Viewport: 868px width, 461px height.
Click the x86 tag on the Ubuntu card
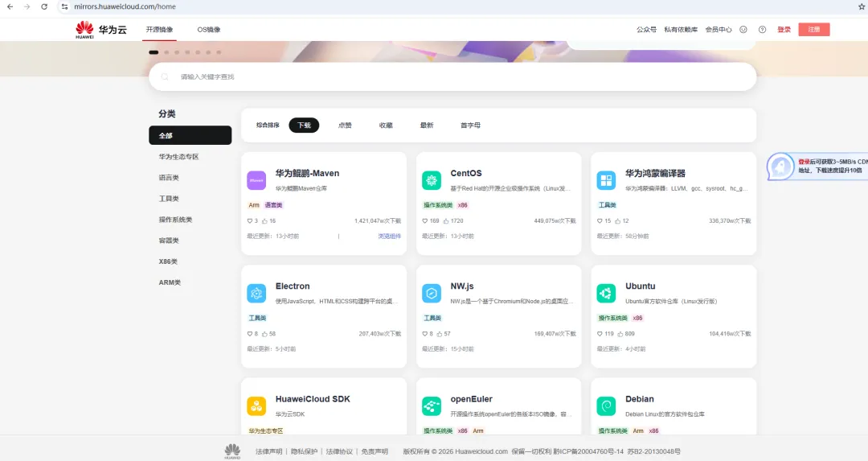637,318
